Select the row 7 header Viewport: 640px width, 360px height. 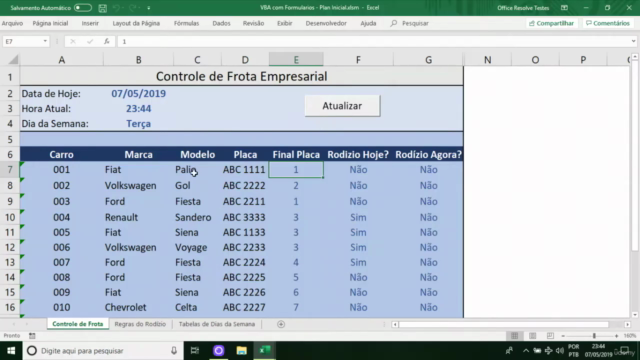(10, 169)
